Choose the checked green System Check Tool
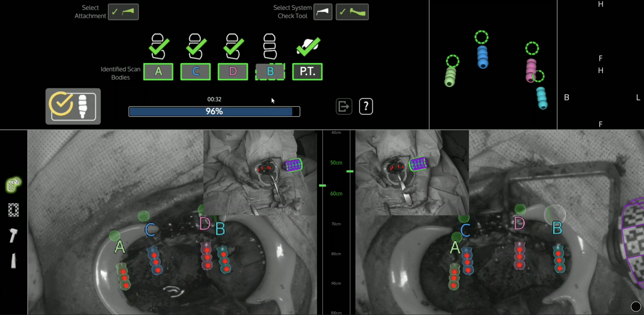The height and width of the screenshot is (315, 644). (352, 12)
